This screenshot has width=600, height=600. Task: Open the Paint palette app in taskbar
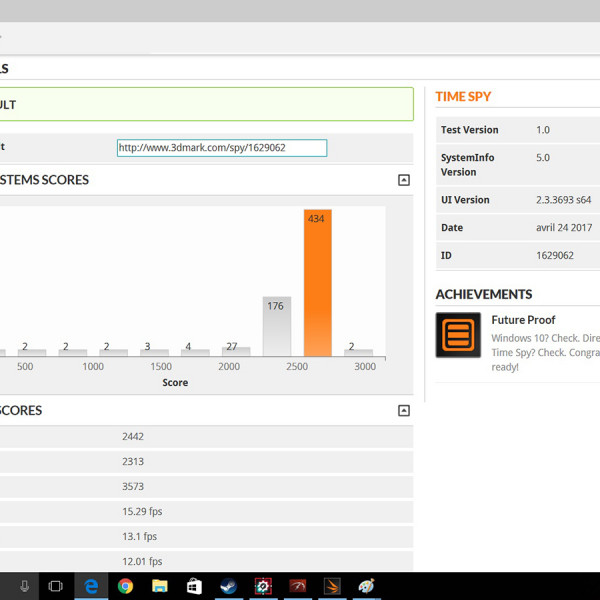tap(367, 586)
